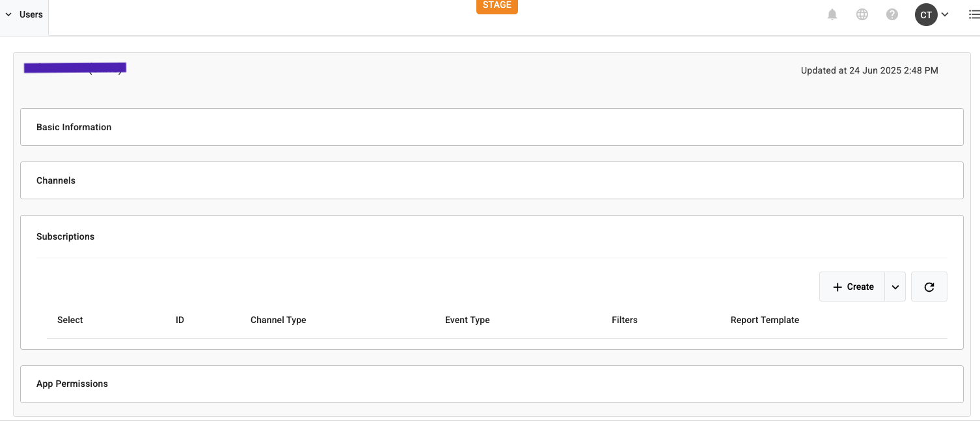Expand the App Permissions section

coord(72,384)
